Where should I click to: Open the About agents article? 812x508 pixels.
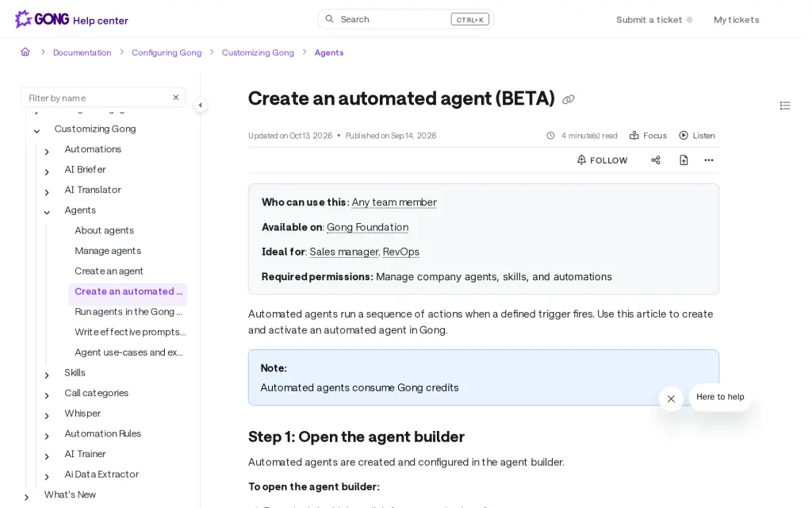(104, 230)
